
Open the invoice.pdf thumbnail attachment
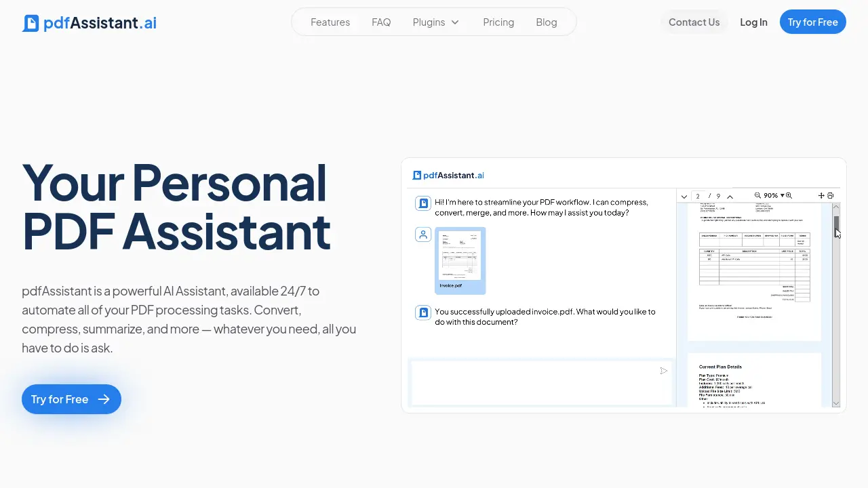coord(460,260)
